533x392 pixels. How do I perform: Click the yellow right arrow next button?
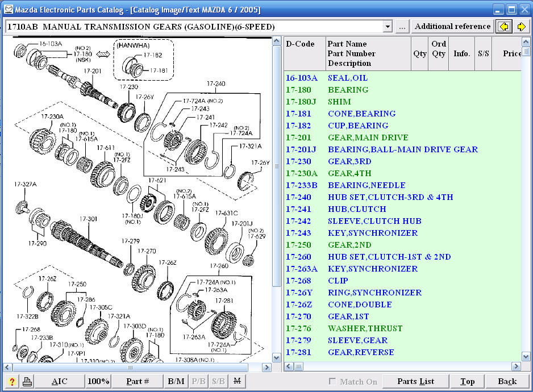click(521, 27)
